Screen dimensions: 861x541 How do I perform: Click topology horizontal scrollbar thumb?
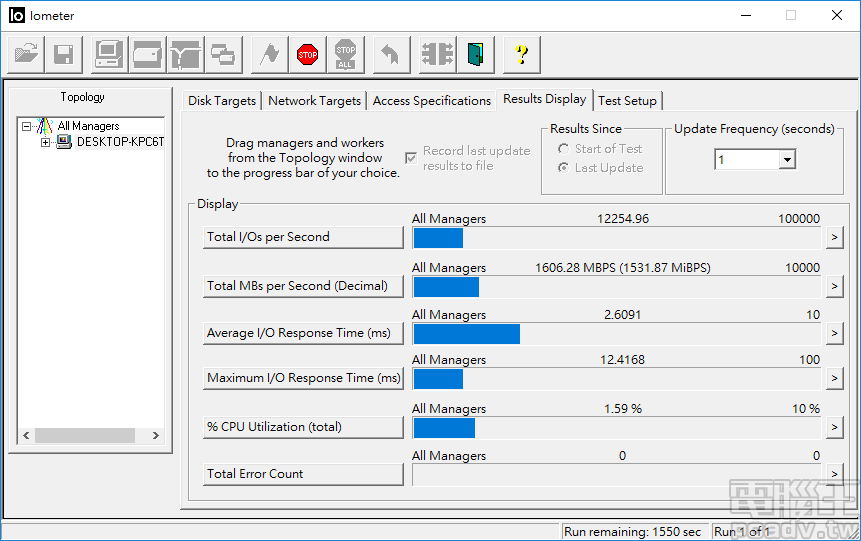coord(85,436)
